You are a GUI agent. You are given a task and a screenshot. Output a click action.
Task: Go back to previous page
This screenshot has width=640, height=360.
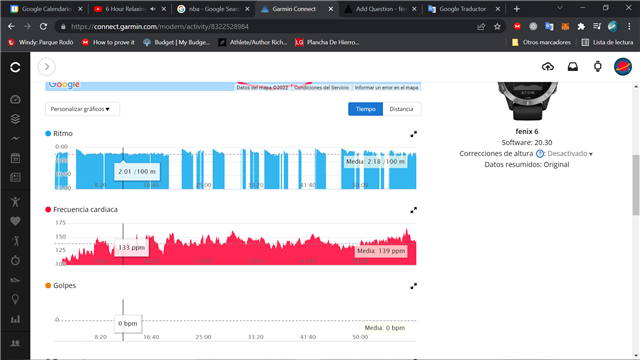point(11,27)
